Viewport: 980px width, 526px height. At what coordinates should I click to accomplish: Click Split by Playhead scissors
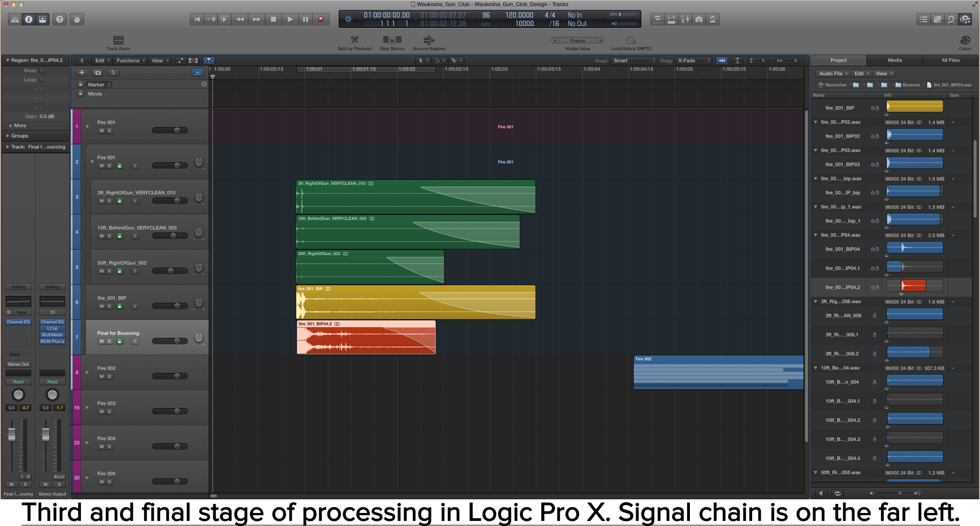pyautogui.click(x=355, y=40)
